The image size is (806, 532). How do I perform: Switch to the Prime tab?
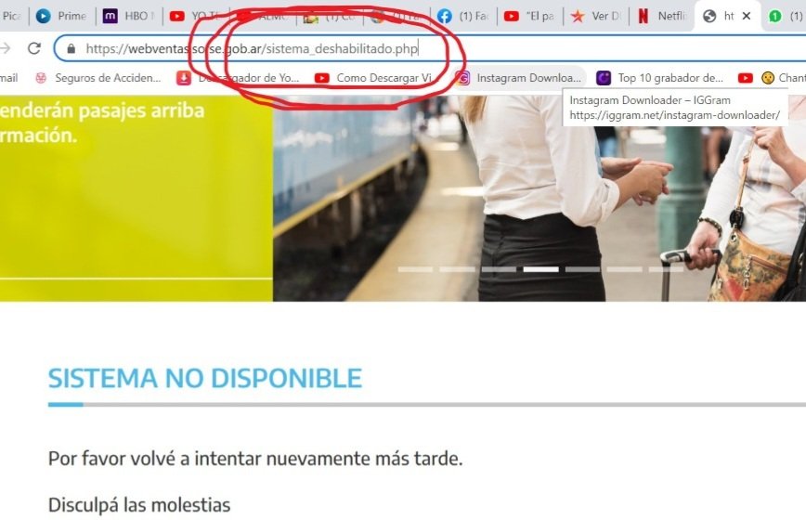click(x=61, y=16)
